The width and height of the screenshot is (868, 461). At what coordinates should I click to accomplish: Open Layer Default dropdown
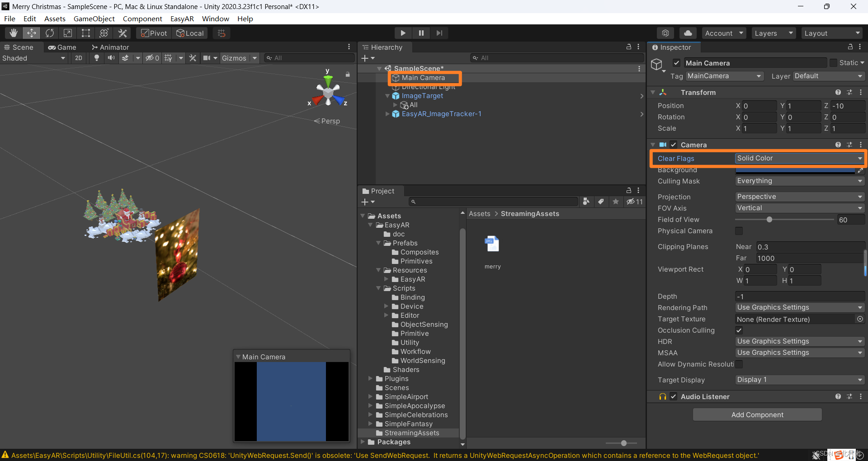click(828, 76)
